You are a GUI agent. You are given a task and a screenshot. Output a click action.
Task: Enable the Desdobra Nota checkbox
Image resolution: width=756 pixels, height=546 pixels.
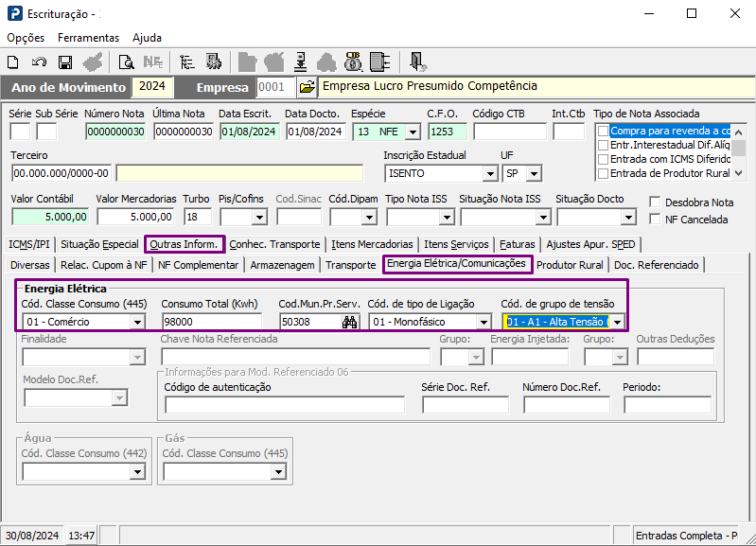(x=656, y=203)
